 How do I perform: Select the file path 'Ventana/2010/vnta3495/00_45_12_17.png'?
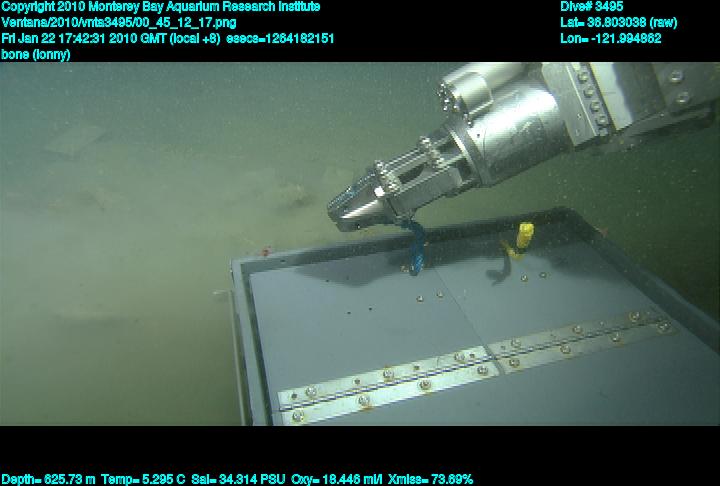click(119, 23)
